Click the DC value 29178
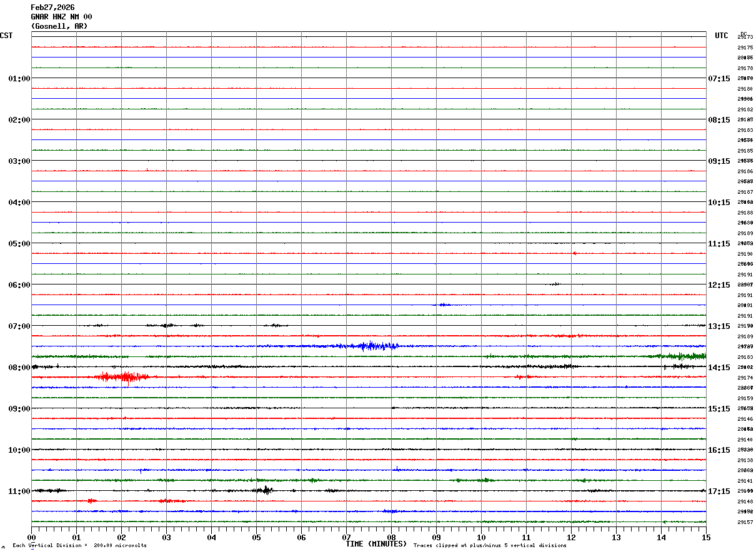This screenshot has height=554, width=756. pos(745,68)
